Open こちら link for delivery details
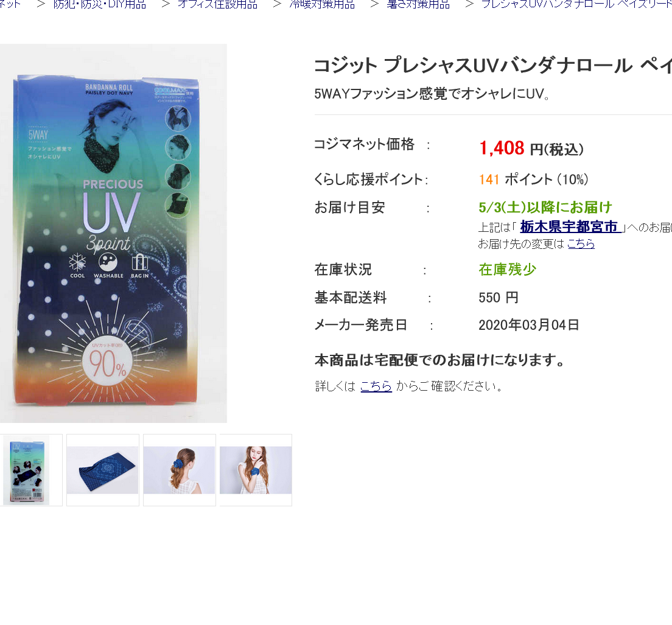Viewport: 672px width, 625px height. point(376,386)
